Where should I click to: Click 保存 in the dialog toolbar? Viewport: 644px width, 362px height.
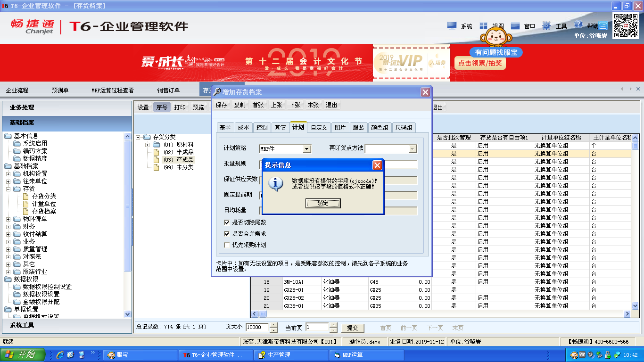222,105
